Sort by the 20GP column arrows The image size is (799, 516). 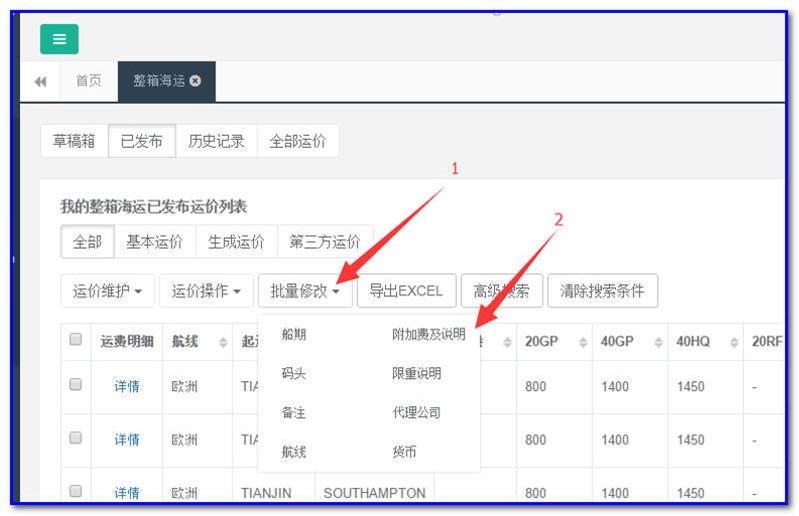click(583, 342)
